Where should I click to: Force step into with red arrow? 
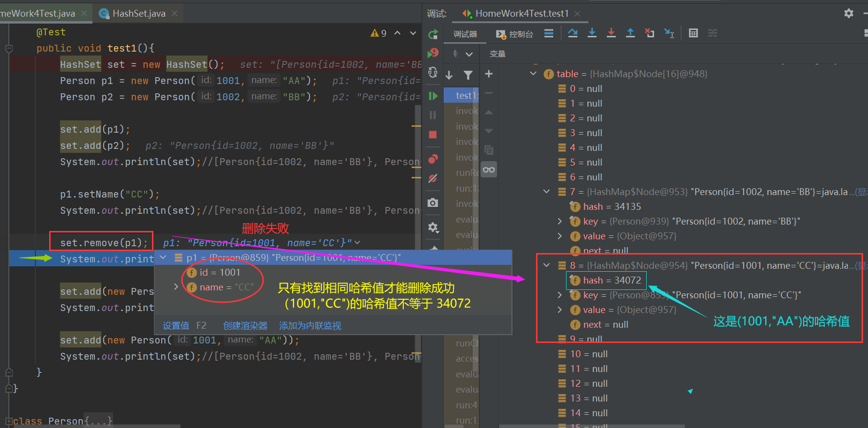[611, 33]
